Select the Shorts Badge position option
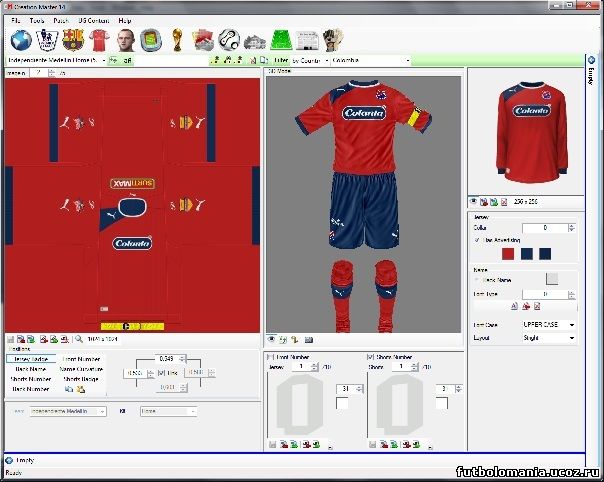The width and height of the screenshot is (604, 482). [81, 379]
